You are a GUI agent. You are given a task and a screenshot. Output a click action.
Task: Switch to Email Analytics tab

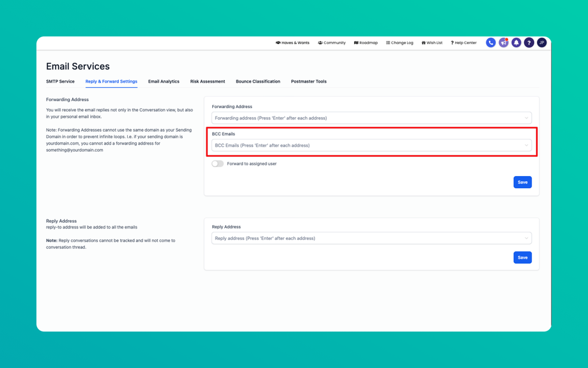[164, 81]
